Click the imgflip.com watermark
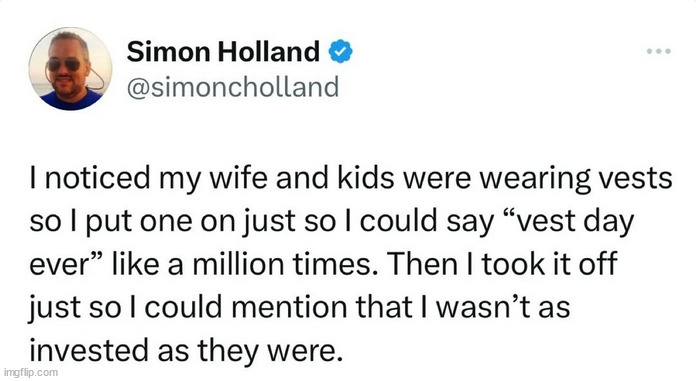 tap(31, 372)
